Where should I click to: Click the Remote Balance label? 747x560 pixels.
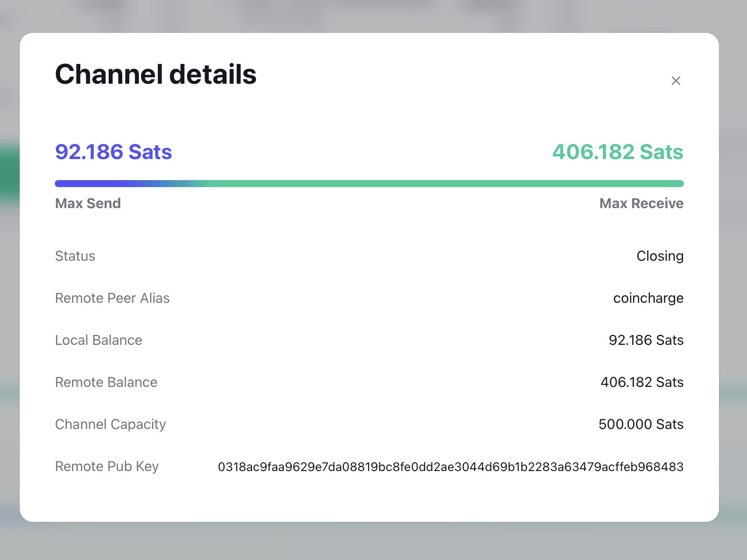click(x=106, y=382)
